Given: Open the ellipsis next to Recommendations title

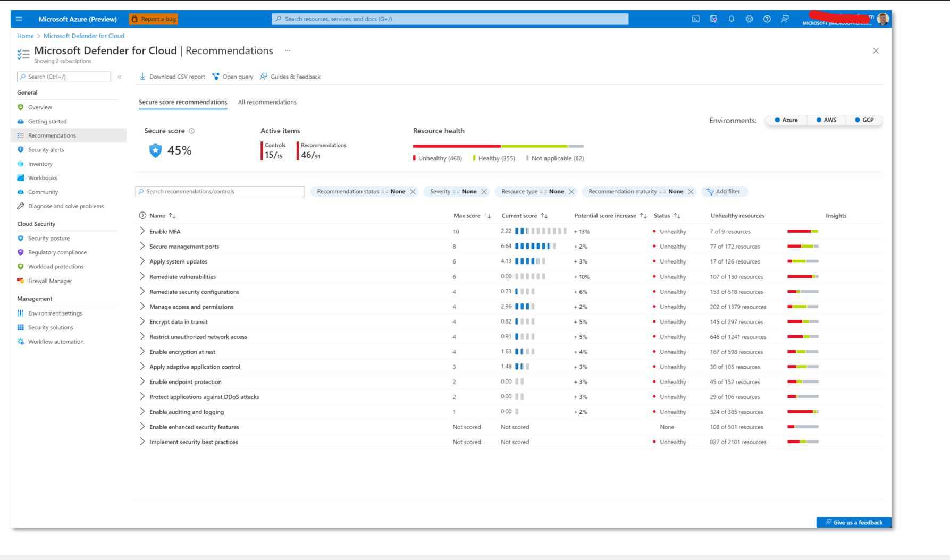Looking at the screenshot, I should (x=288, y=51).
